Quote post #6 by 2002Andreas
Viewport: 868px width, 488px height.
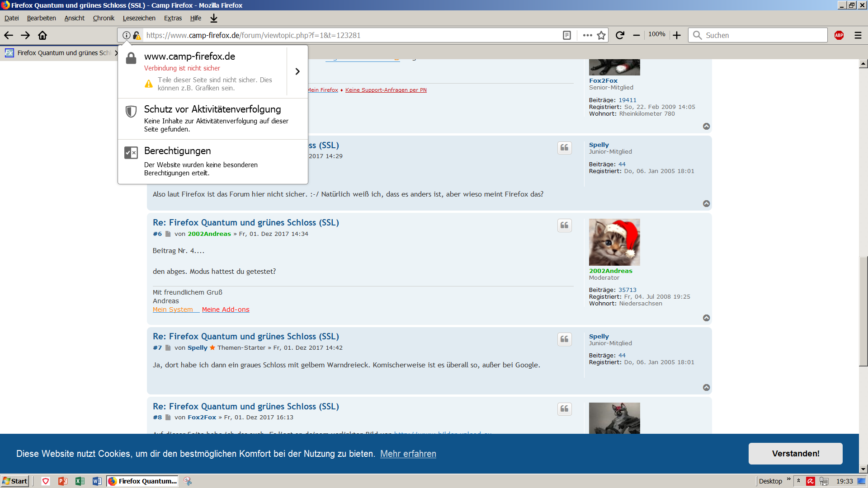[564, 225]
